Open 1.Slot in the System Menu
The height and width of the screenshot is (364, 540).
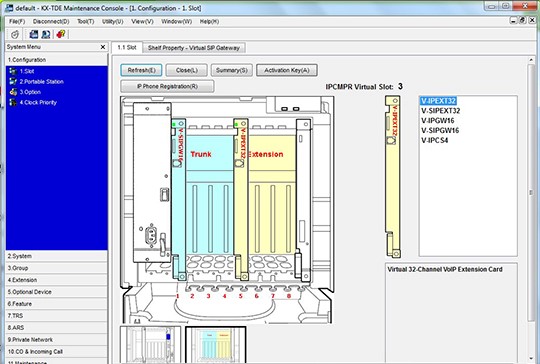27,71
